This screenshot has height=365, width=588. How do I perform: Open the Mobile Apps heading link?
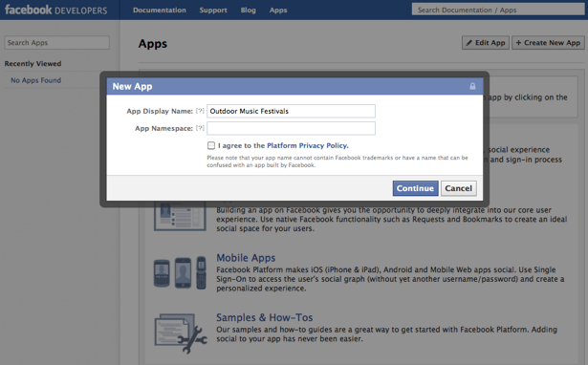246,258
